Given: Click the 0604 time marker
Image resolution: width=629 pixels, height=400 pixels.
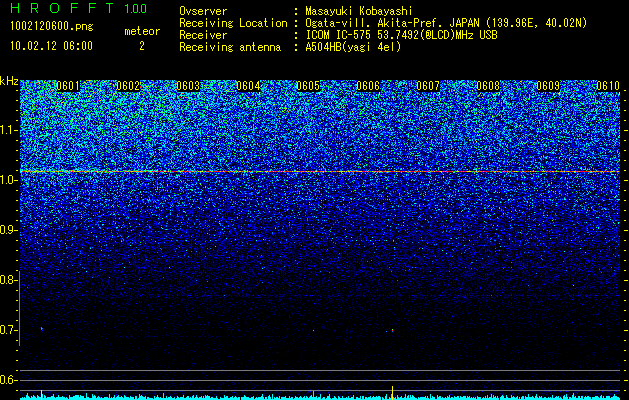Looking at the screenshot, I should pos(248,86).
